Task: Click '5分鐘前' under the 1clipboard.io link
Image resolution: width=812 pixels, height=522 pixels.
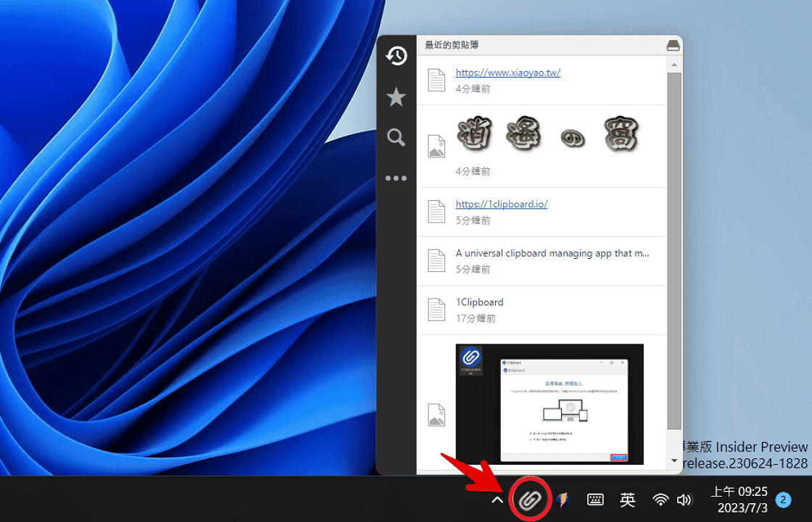Action: coord(473,220)
